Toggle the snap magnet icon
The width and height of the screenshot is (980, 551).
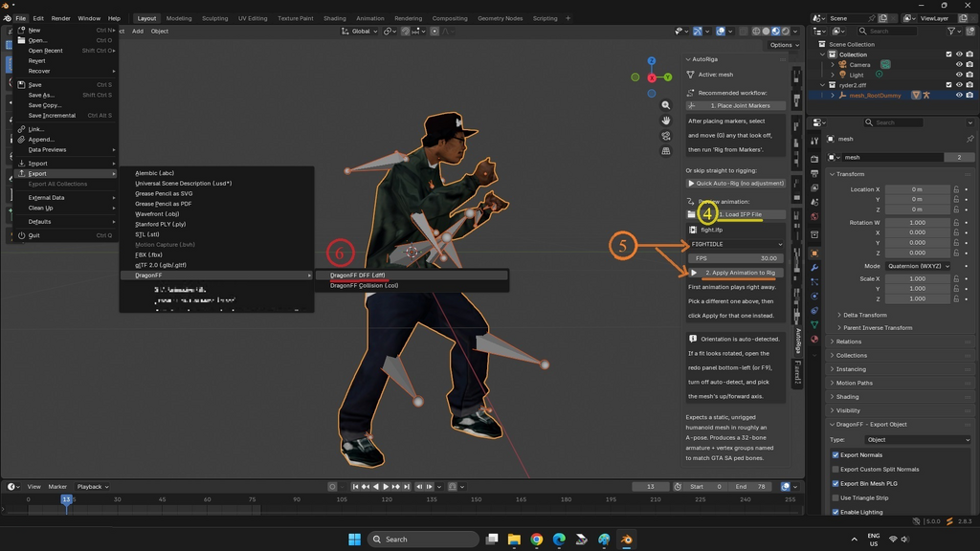(406, 31)
